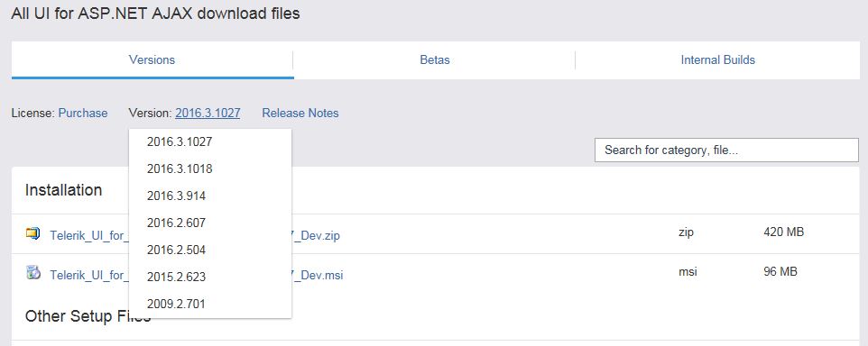The width and height of the screenshot is (868, 346).
Task: Select version 2016.3.1018 from the list
Action: 210,169
